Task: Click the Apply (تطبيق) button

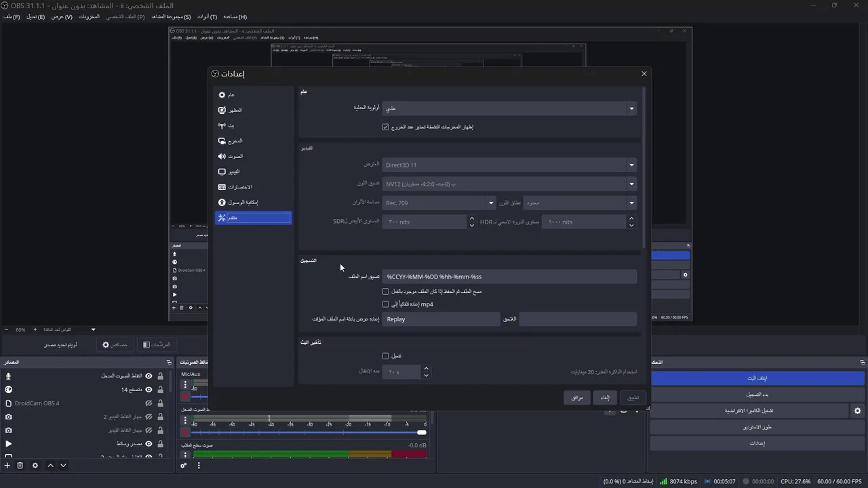Action: pyautogui.click(x=633, y=398)
